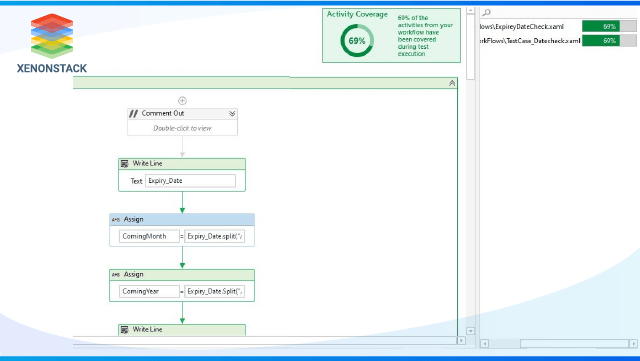The image size is (640, 361).
Task: Collapse the sequence with the top chevron
Action: 452,83
